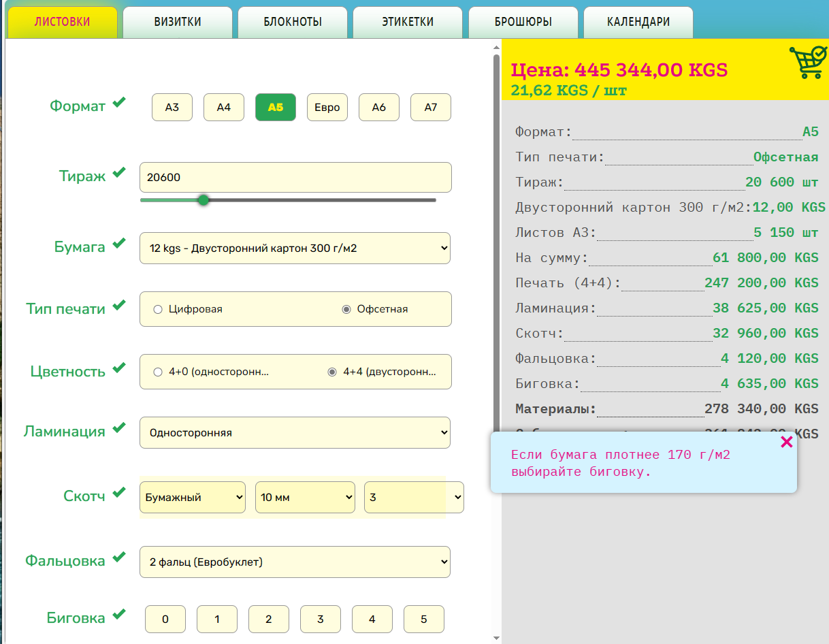The width and height of the screenshot is (829, 644).
Task: Click the Фальцовка cost 4 120,00 KGS
Action: (770, 358)
